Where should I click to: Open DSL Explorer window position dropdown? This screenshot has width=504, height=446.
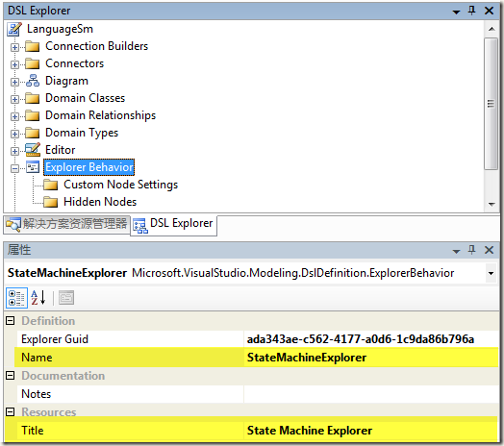click(x=456, y=12)
